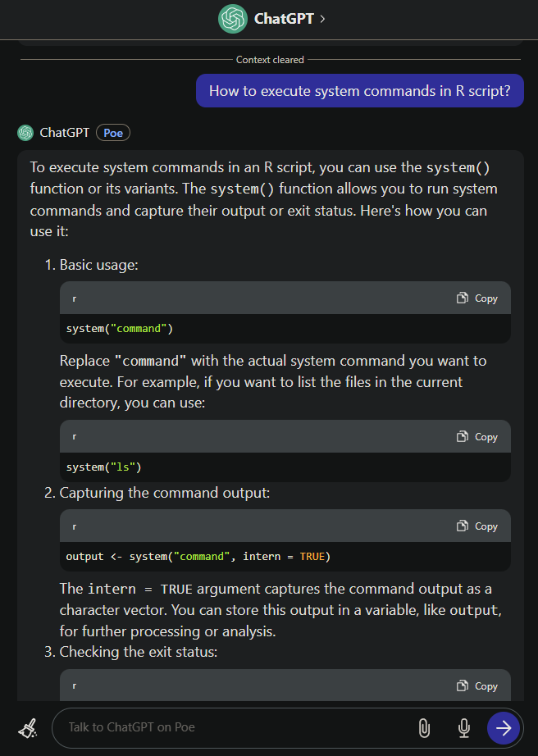The image size is (538, 756).
Task: Click the small ChatGPT avatar beside the response
Action: point(25,133)
